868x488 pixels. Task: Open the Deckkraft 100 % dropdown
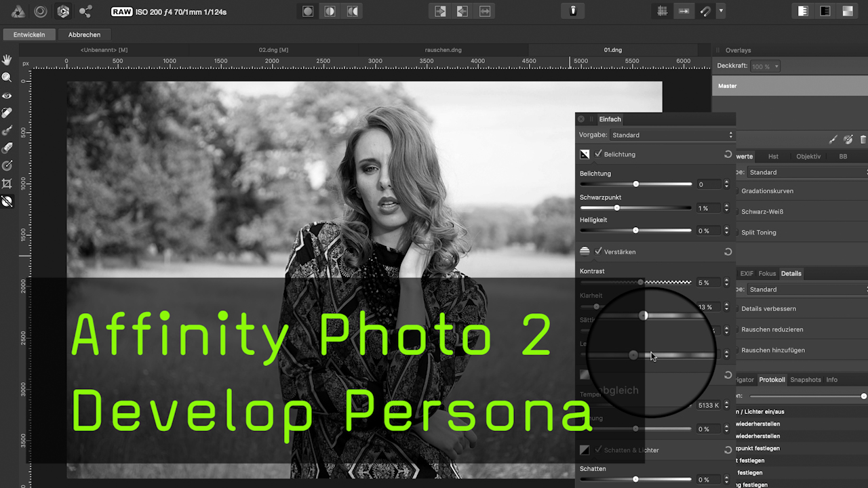(x=765, y=66)
